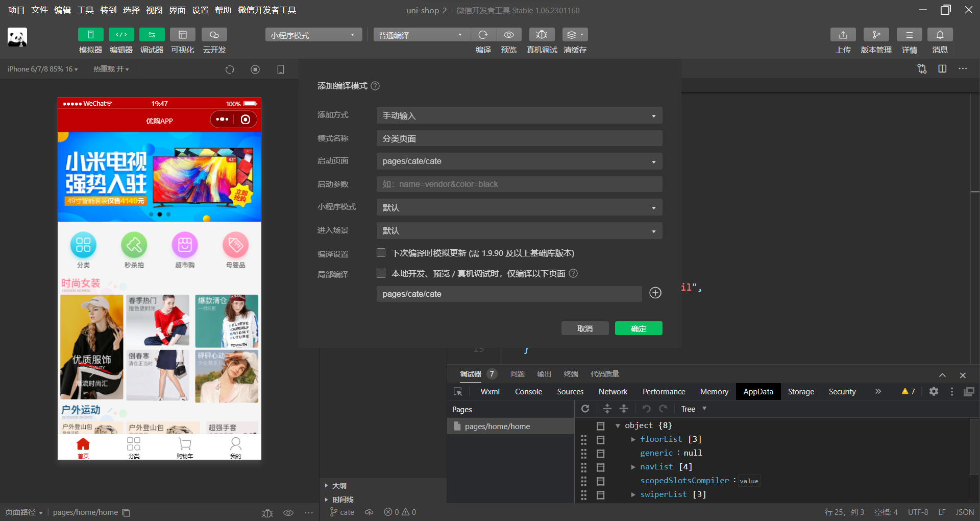Viewport: 980px width, 521px height.
Task: Toggle the 调试器 debugger button
Action: (152, 35)
